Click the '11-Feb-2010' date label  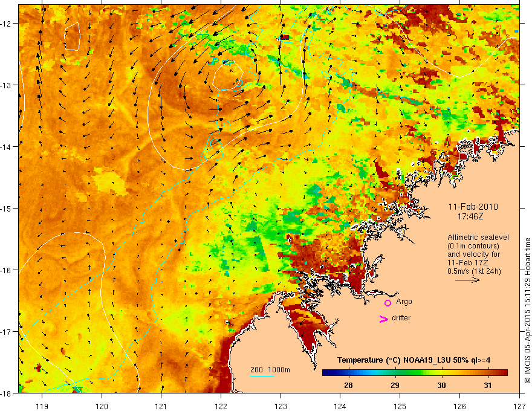point(473,207)
